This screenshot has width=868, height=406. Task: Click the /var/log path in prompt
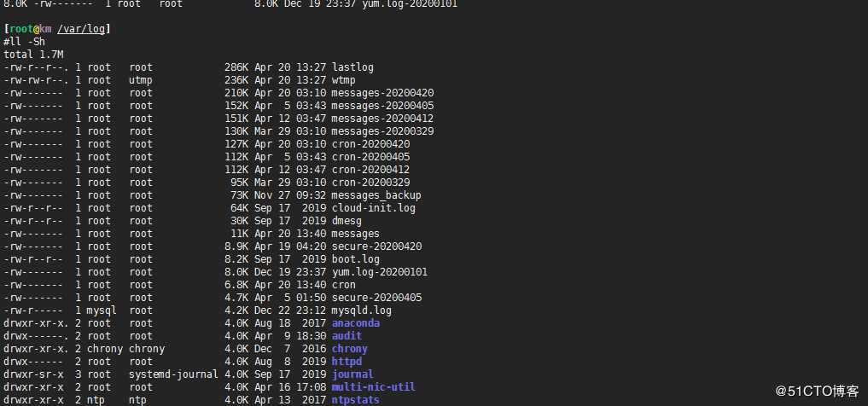tap(81, 29)
